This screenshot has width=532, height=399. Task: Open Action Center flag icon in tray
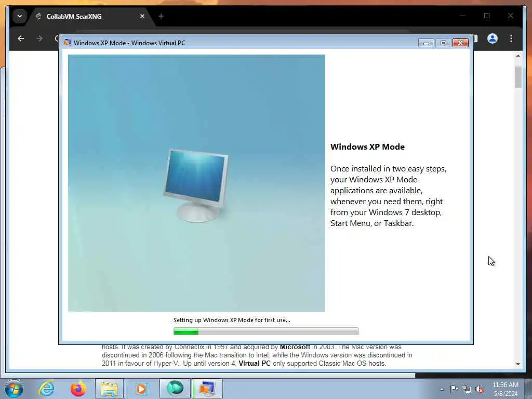click(x=454, y=389)
